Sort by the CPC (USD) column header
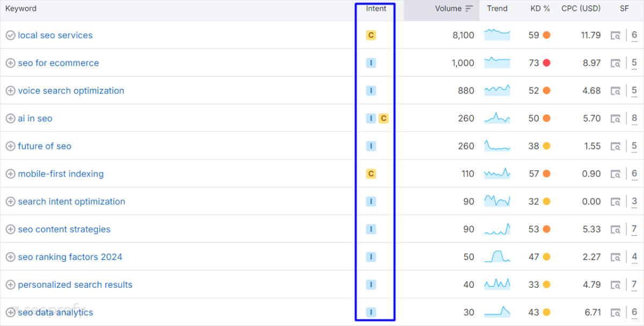The width and height of the screenshot is (644, 326). [581, 9]
